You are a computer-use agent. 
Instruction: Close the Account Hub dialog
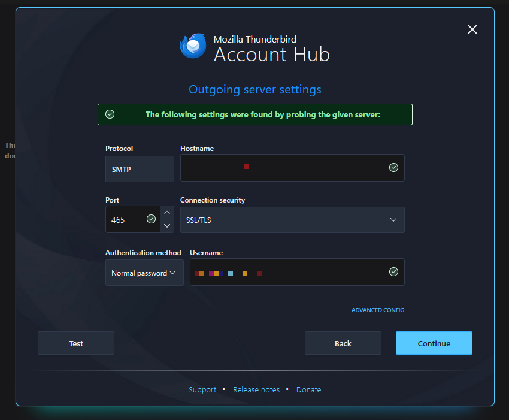pos(472,29)
